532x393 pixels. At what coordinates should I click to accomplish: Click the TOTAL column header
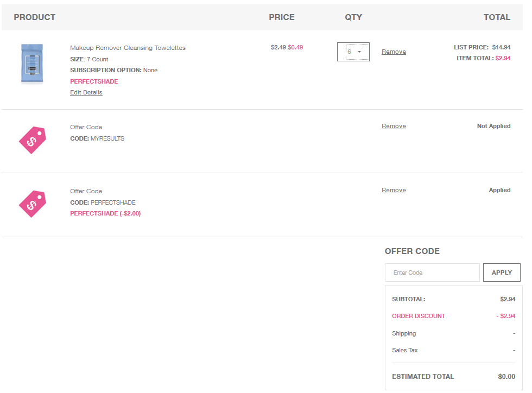click(x=497, y=17)
